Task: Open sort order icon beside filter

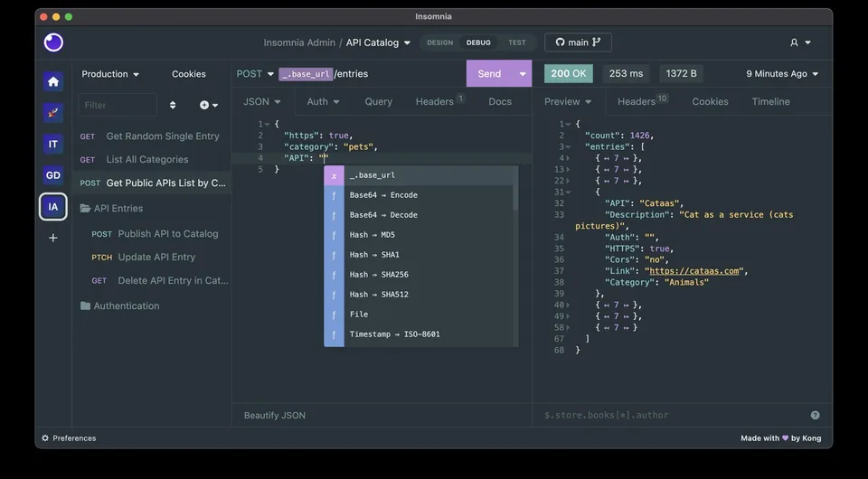Action: pyautogui.click(x=173, y=105)
